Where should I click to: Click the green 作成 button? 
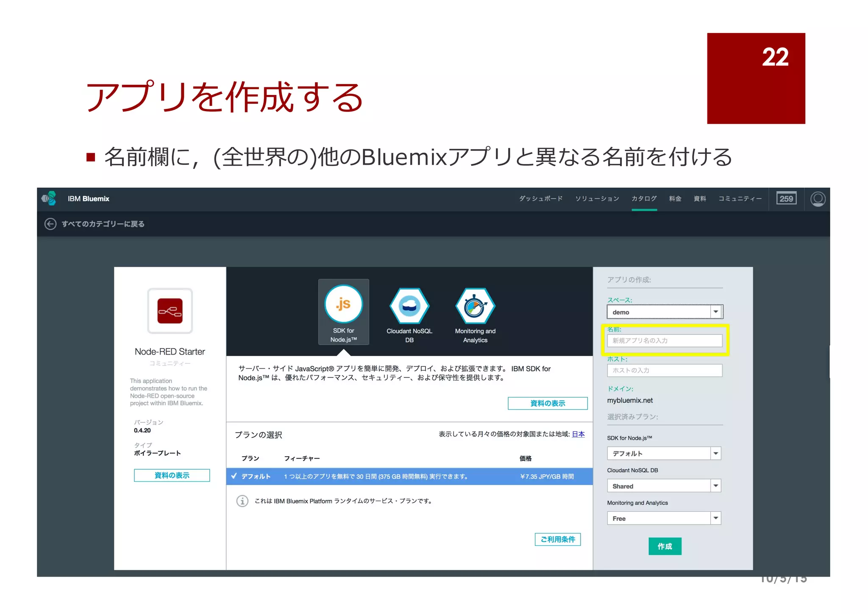click(665, 546)
